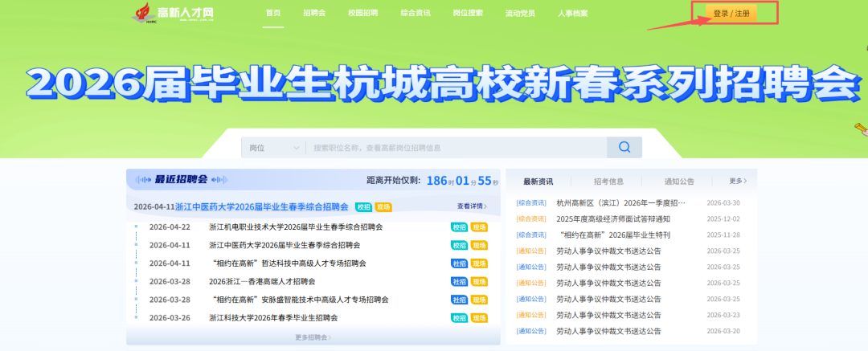The height and width of the screenshot is (351, 868).
Task: Open the 岗位 search type dropdown
Action: [273, 148]
